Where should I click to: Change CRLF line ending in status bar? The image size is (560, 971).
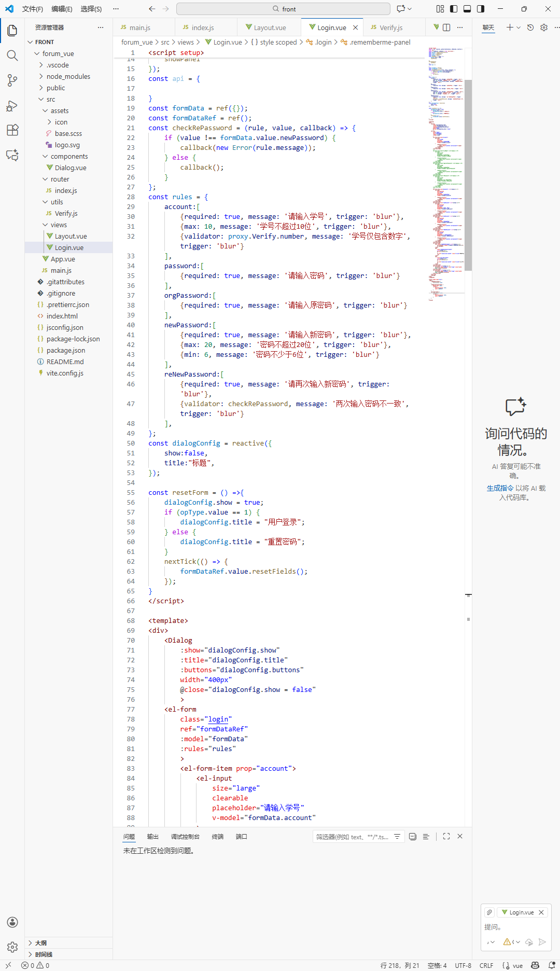[486, 965]
